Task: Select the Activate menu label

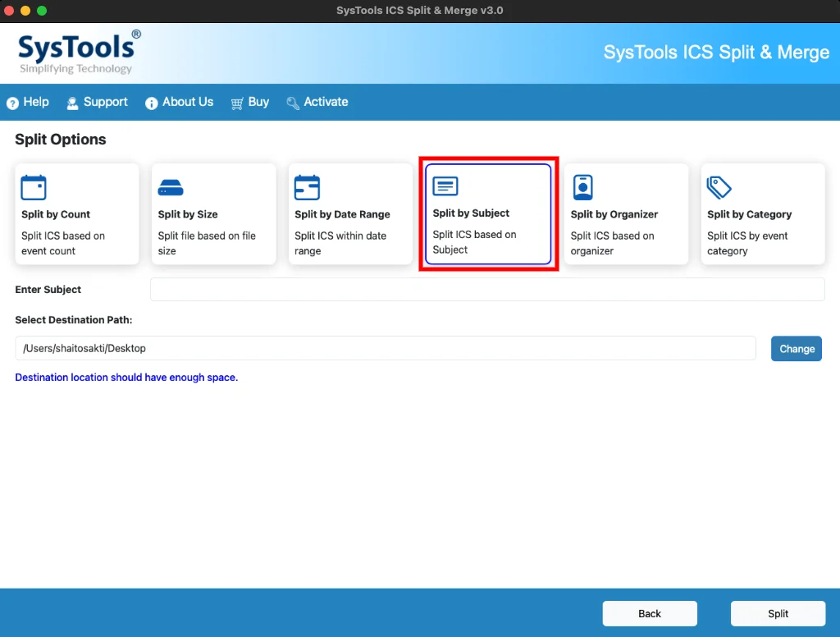Action: (326, 102)
